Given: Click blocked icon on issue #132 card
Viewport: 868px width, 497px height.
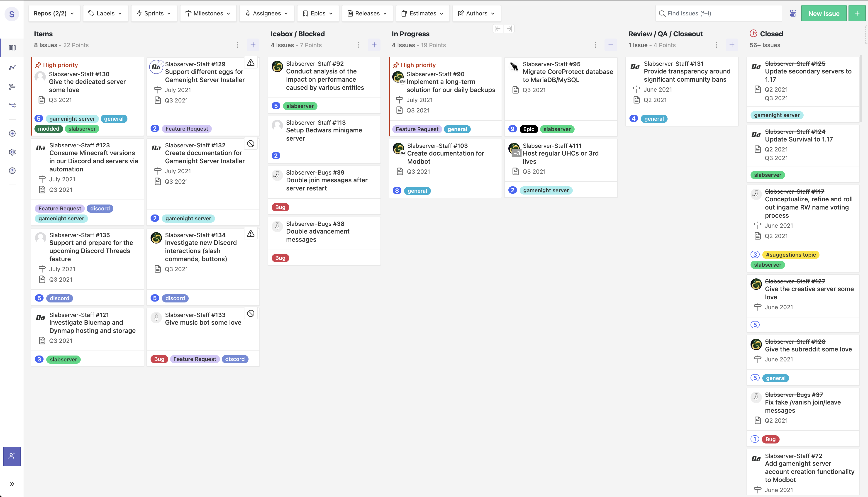Looking at the screenshot, I should point(251,144).
